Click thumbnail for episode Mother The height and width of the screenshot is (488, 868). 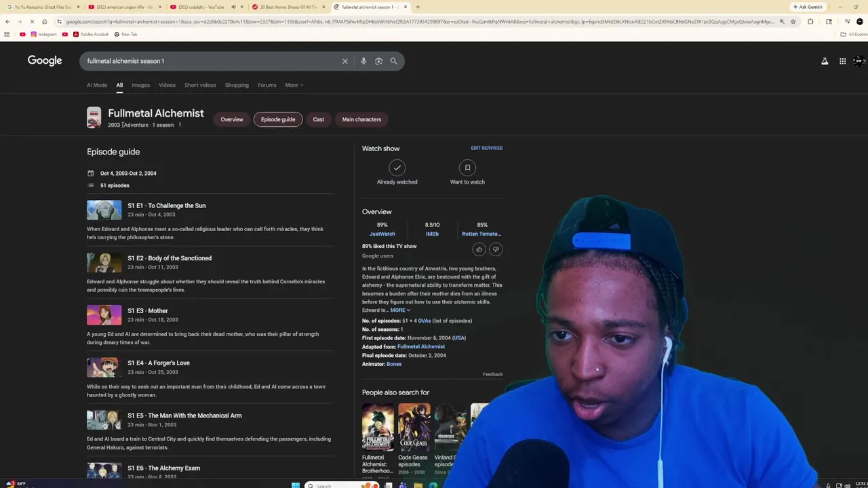pyautogui.click(x=104, y=315)
